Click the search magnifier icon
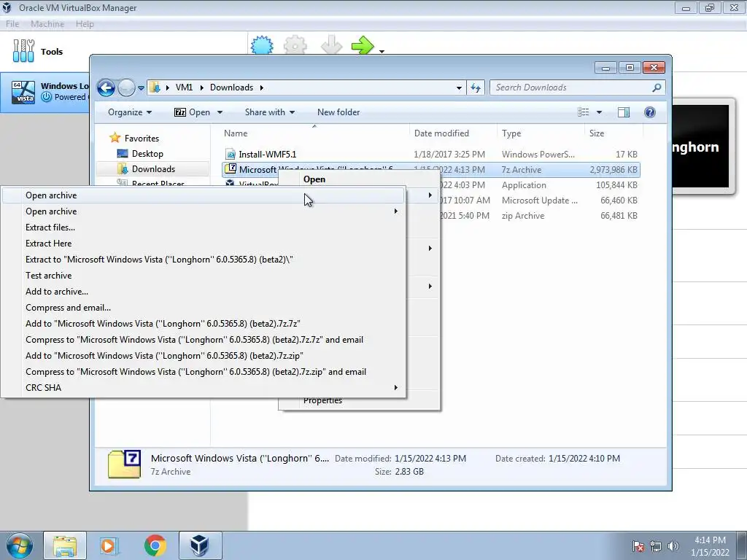This screenshot has height=560, width=747. pyautogui.click(x=657, y=87)
